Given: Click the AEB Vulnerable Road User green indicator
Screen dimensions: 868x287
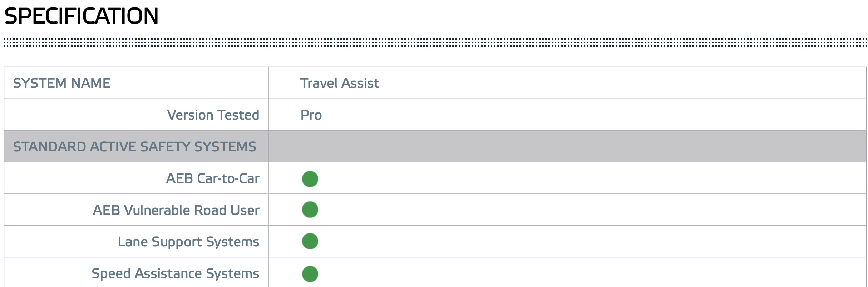Looking at the screenshot, I should click(x=310, y=210).
